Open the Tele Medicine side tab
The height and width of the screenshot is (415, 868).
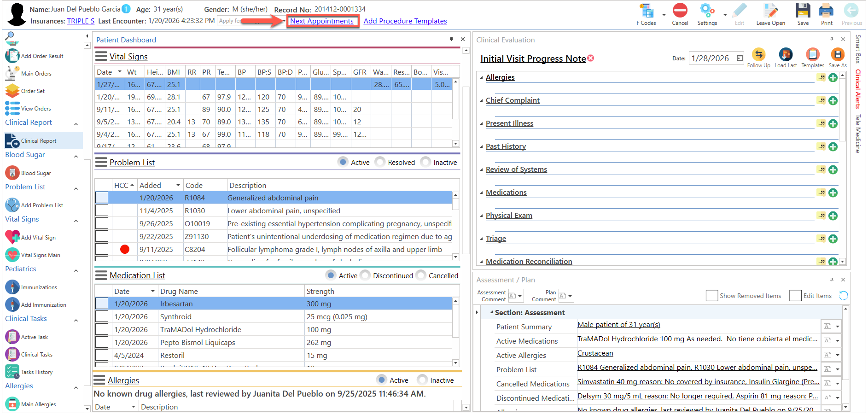(x=857, y=134)
